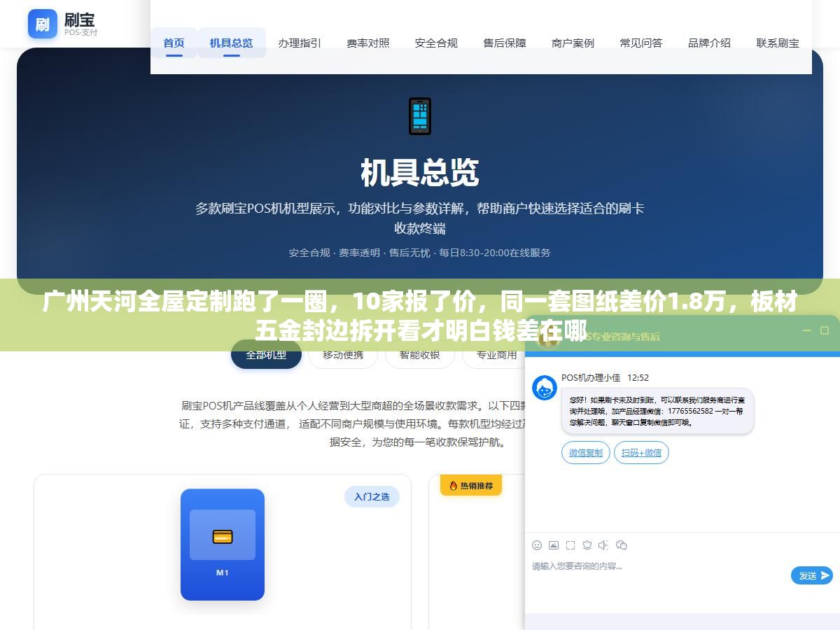Click the M1 label on the card
This screenshot has width=840, height=630.
coord(223,573)
